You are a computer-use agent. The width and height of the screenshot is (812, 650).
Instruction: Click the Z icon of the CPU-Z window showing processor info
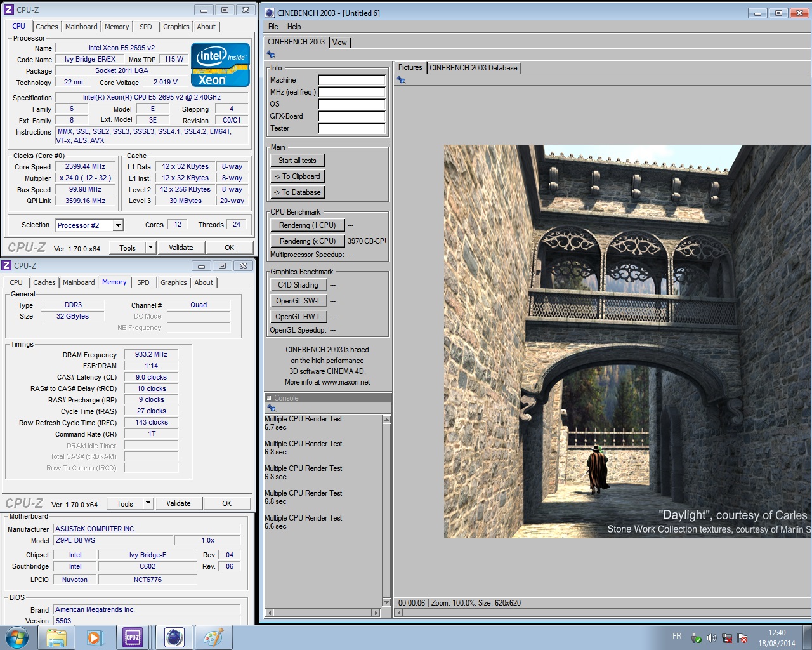click(x=9, y=10)
